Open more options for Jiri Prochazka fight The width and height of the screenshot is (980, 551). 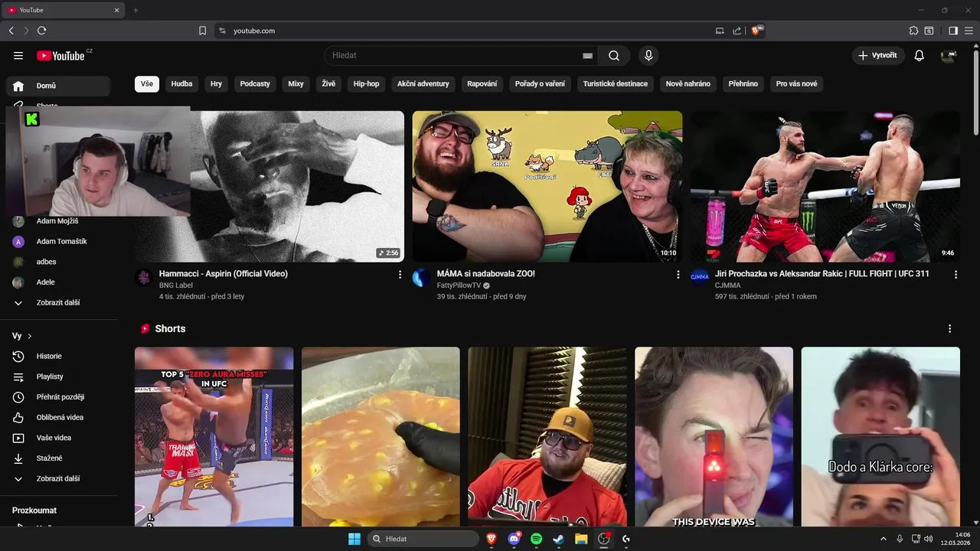[x=955, y=274]
